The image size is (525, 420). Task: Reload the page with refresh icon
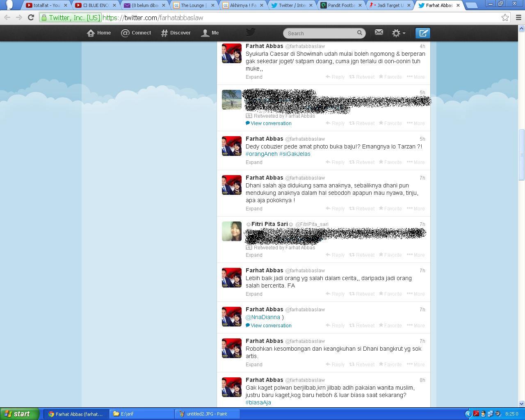(x=31, y=18)
